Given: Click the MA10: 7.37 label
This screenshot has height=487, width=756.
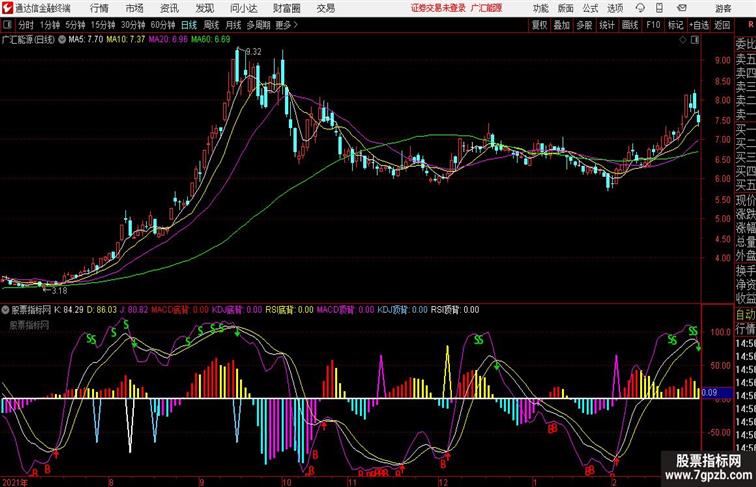Looking at the screenshot, I should [x=126, y=40].
